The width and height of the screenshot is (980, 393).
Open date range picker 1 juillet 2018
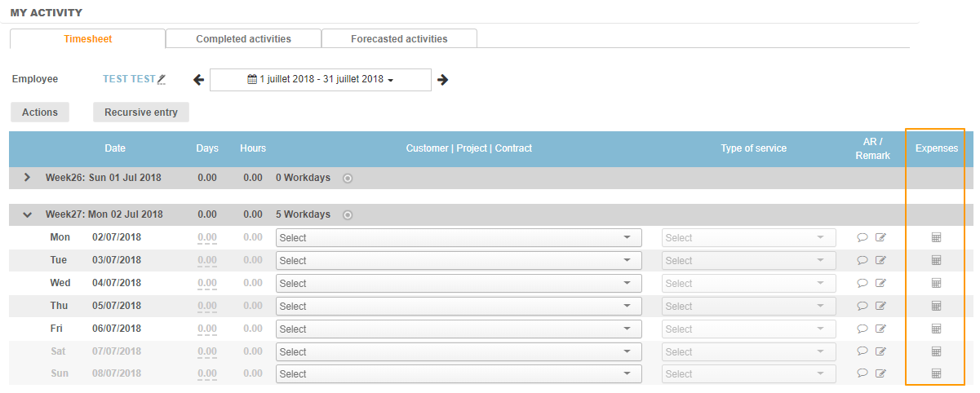[320, 80]
